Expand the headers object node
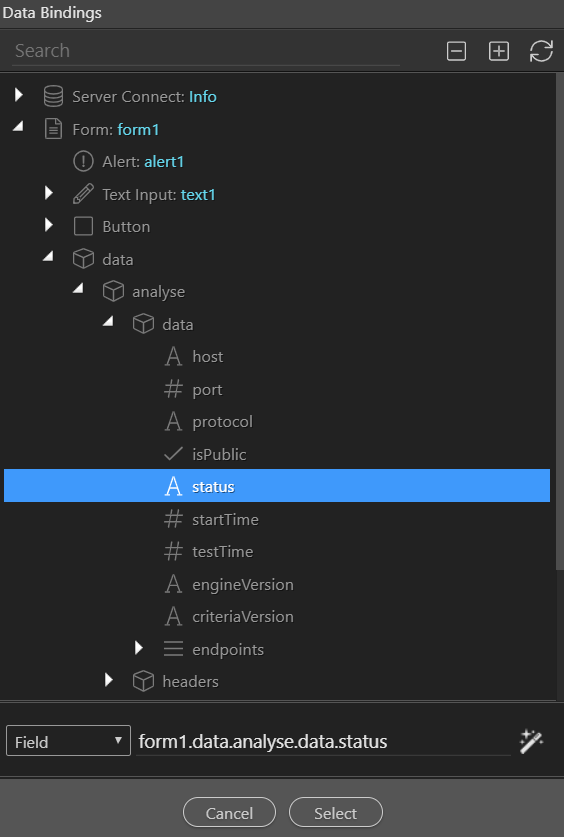564x837 pixels. (109, 680)
